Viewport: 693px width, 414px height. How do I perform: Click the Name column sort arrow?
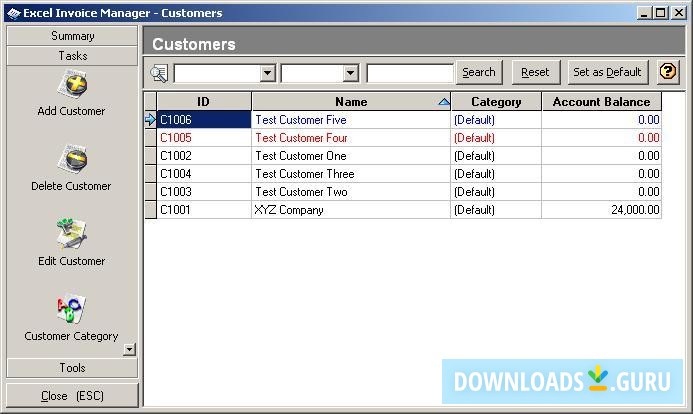point(444,103)
